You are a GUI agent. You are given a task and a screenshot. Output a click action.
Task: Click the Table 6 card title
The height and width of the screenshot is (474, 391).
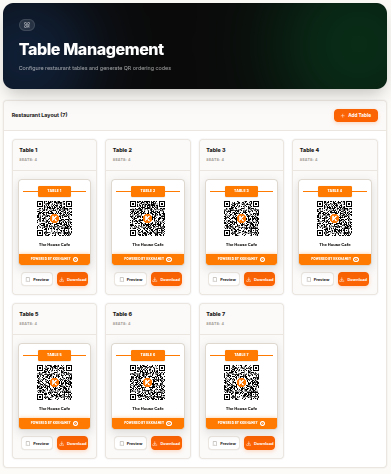[122, 314]
